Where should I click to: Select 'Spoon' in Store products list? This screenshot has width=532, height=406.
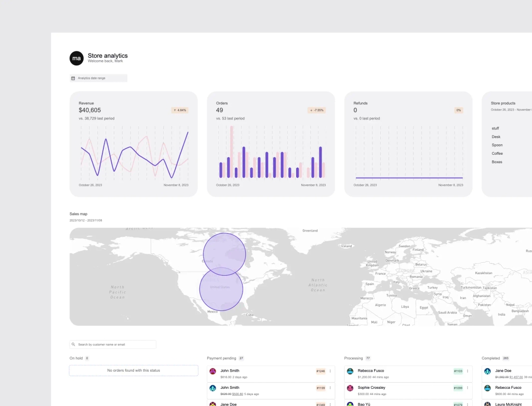(497, 145)
